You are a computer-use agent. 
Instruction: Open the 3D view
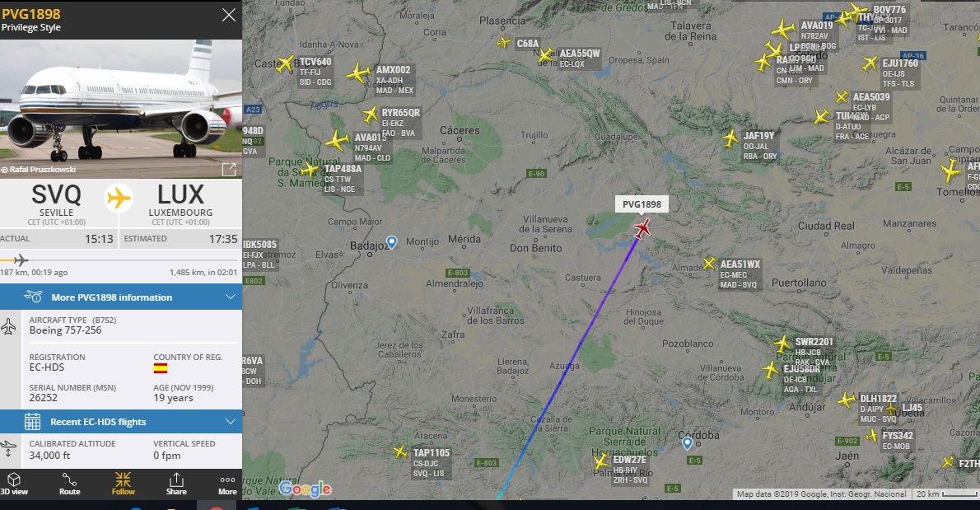[x=14, y=484]
